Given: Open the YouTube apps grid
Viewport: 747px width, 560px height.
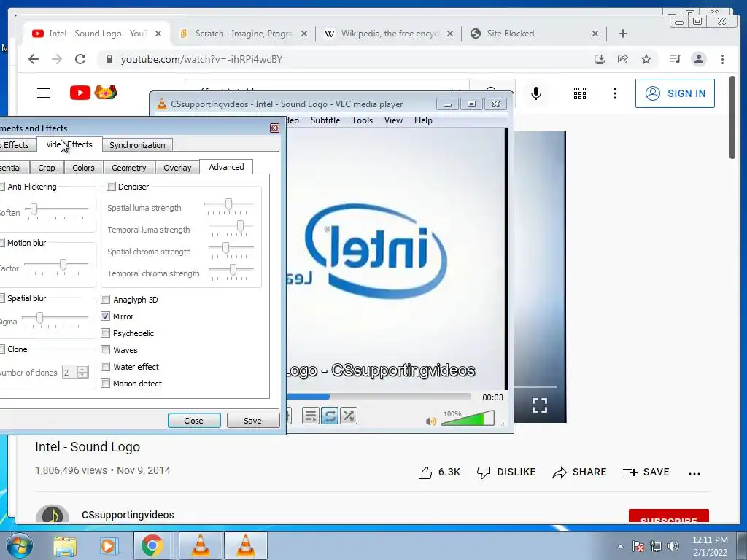Looking at the screenshot, I should point(580,93).
